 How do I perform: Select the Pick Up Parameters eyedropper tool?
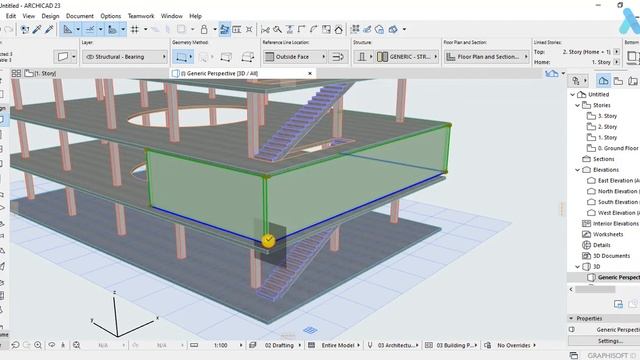37,29
